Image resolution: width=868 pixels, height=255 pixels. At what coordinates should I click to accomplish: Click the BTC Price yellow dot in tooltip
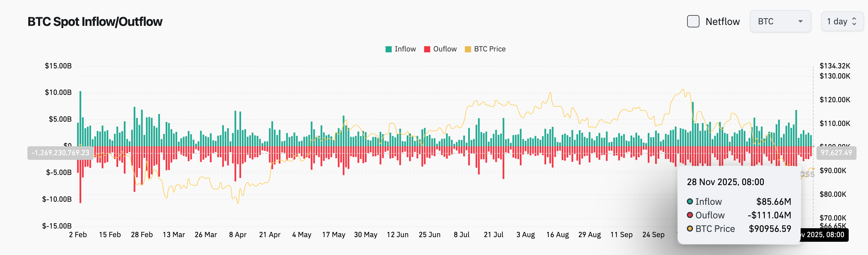[690, 229]
